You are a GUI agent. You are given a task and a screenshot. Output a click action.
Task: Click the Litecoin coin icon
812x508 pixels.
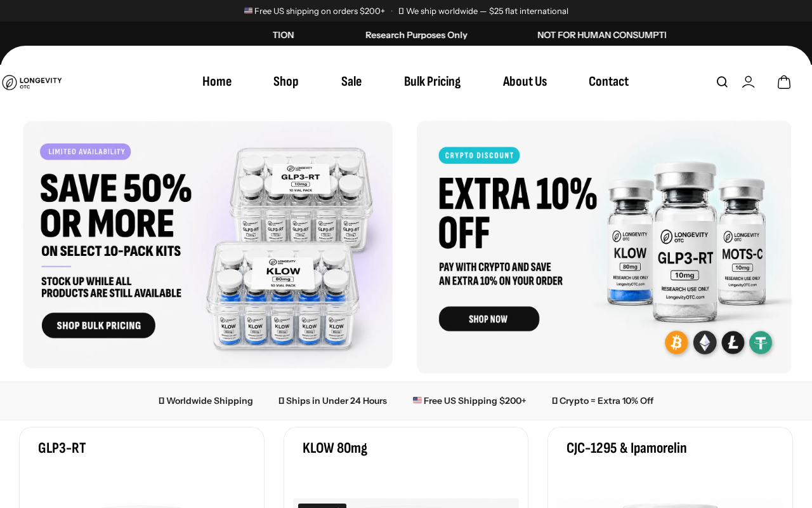733,343
